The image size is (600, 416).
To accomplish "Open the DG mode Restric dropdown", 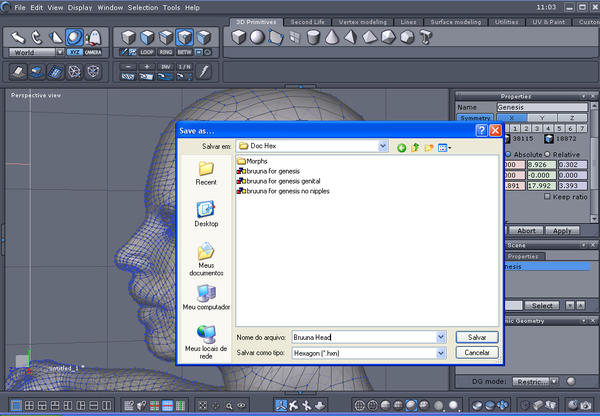I will tap(535, 382).
